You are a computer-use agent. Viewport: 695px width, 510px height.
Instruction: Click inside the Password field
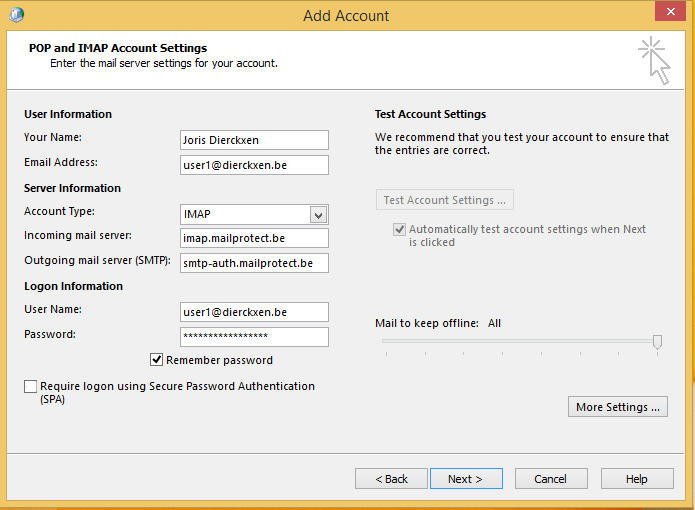(254, 337)
